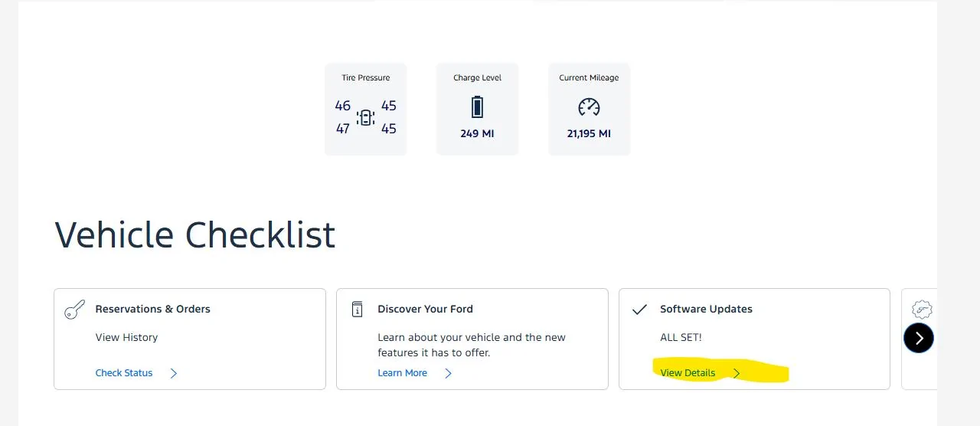Click the speedometer icon under Current Mileage
The height and width of the screenshot is (426, 980).
[x=589, y=107]
